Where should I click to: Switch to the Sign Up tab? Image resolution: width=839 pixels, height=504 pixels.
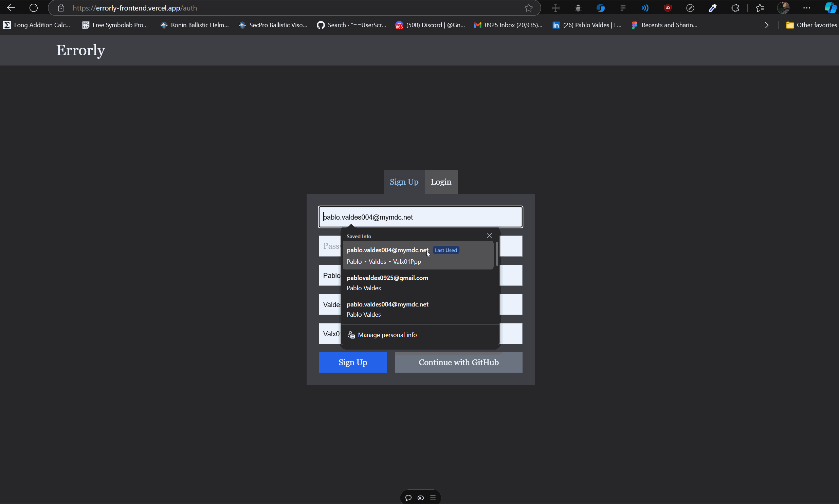click(x=404, y=182)
